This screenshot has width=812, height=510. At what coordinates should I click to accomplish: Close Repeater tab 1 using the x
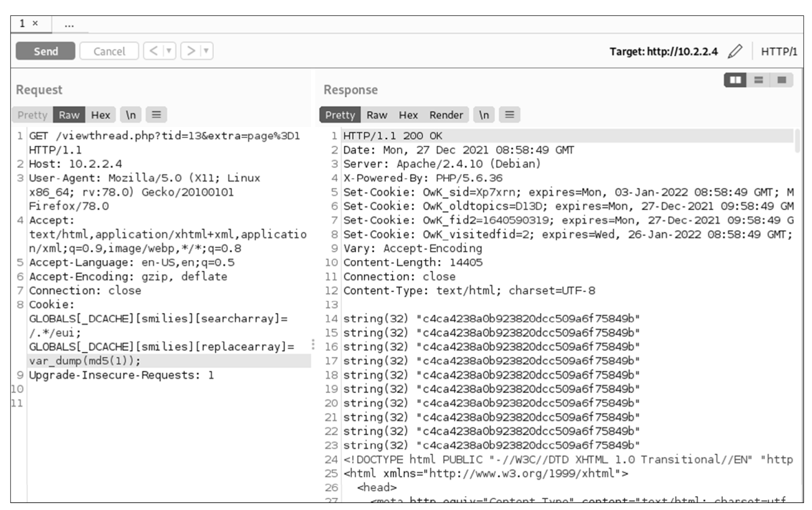35,23
